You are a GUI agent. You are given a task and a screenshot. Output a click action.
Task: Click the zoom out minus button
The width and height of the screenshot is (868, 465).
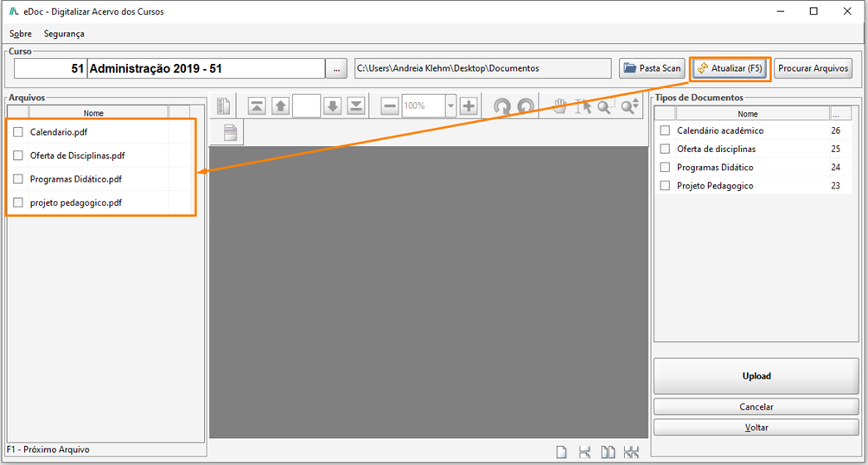390,105
